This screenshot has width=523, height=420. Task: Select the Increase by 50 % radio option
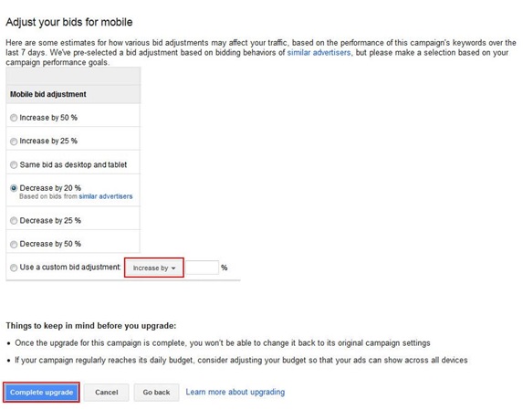tap(14, 118)
